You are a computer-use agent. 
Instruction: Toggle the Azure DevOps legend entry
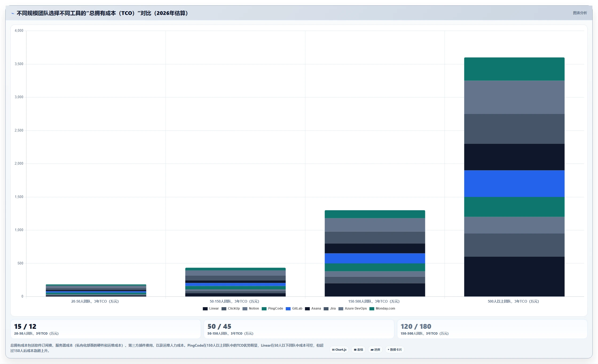[352, 308]
